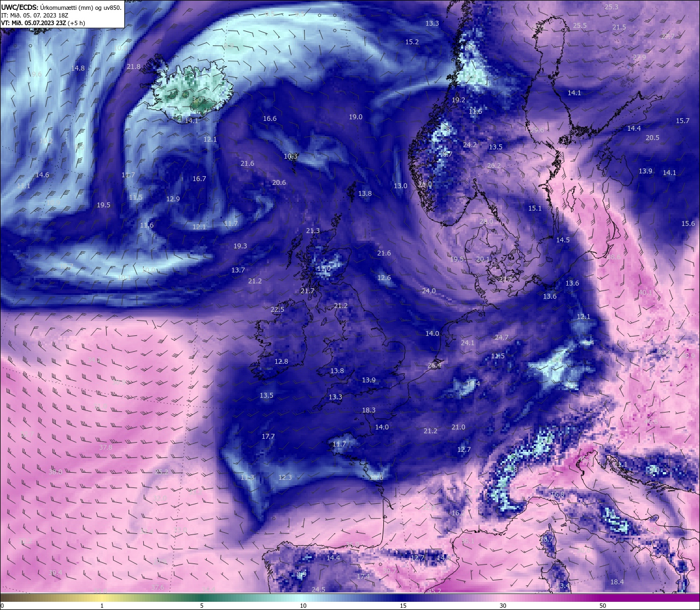The width and height of the screenshot is (700, 610).
Task: Click the value '25.5' on the map
Action: (580, 26)
